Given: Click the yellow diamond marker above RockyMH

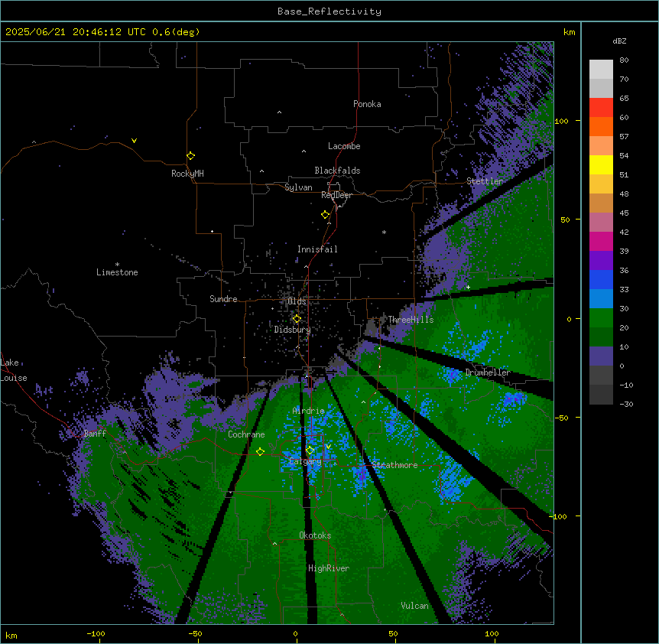Looking at the screenshot, I should pyautogui.click(x=190, y=156).
